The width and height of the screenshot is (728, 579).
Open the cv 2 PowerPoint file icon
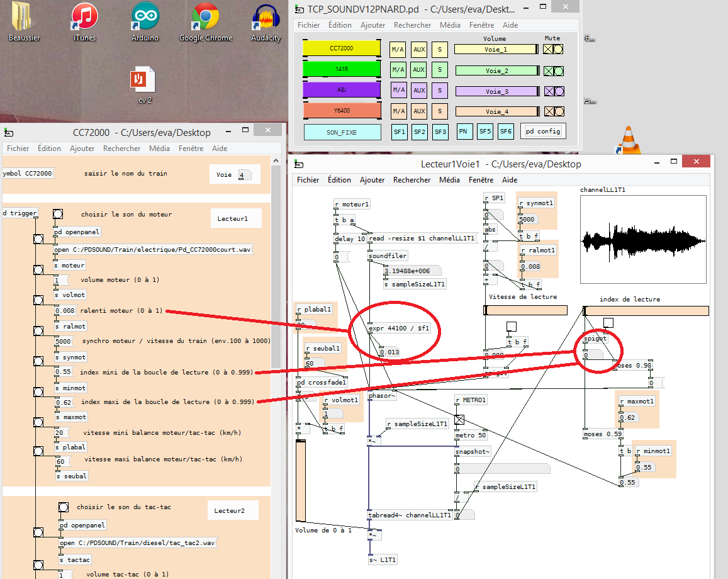pos(144,85)
